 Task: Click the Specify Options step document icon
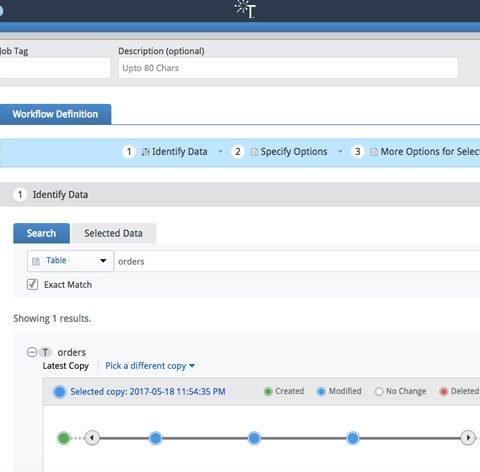pyautogui.click(x=254, y=152)
